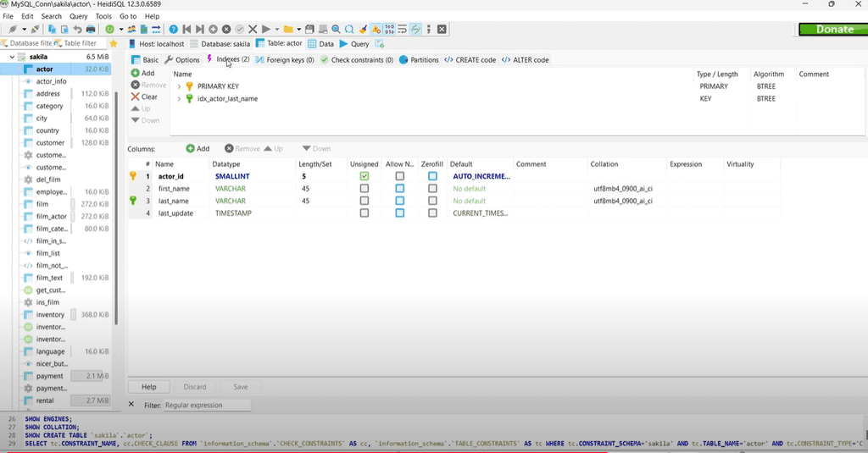Expand the PRIMARY KEY index

tap(179, 86)
